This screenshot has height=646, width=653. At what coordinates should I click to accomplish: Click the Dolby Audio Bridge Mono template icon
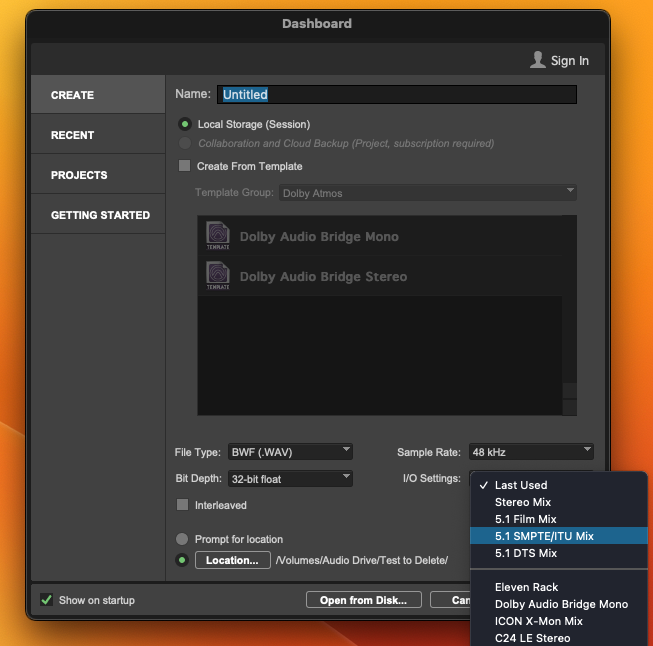click(218, 235)
